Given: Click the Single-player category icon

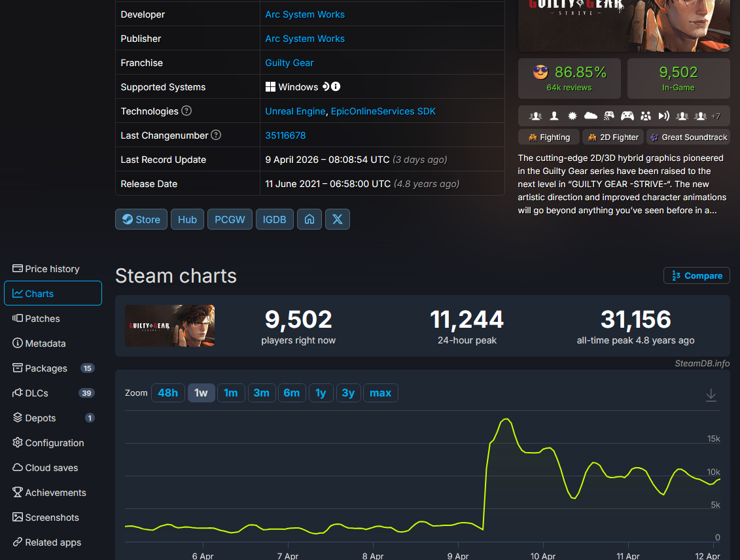Looking at the screenshot, I should point(554,116).
